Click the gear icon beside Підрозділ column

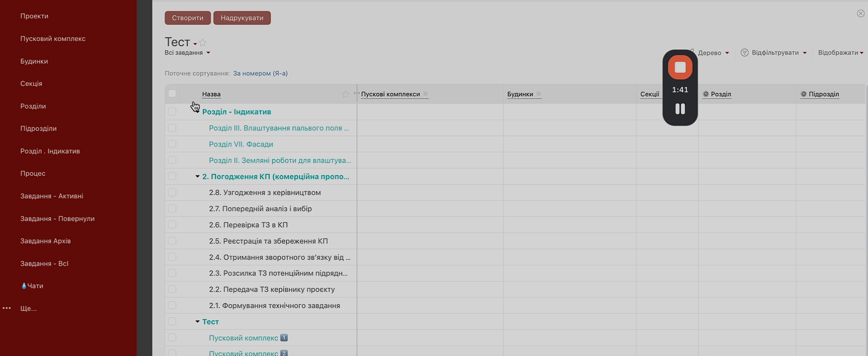[804, 94]
